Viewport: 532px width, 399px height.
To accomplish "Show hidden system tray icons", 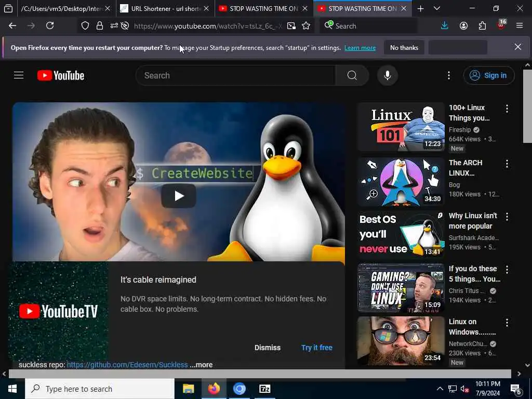I will (x=440, y=389).
